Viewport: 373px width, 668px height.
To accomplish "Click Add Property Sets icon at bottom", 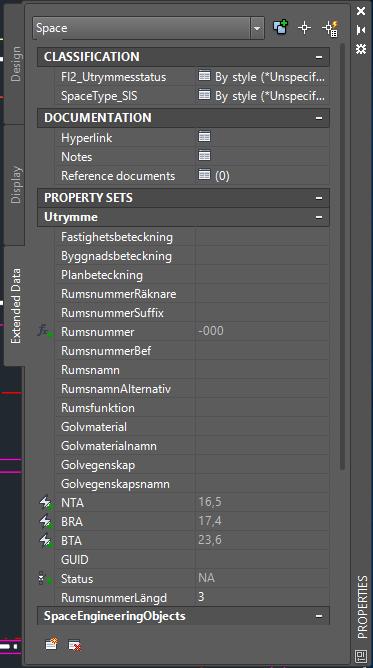I will tap(52, 644).
